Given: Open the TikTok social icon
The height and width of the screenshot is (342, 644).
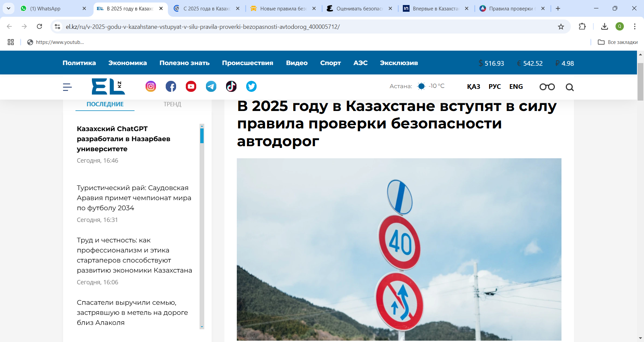Looking at the screenshot, I should pyautogui.click(x=231, y=87).
